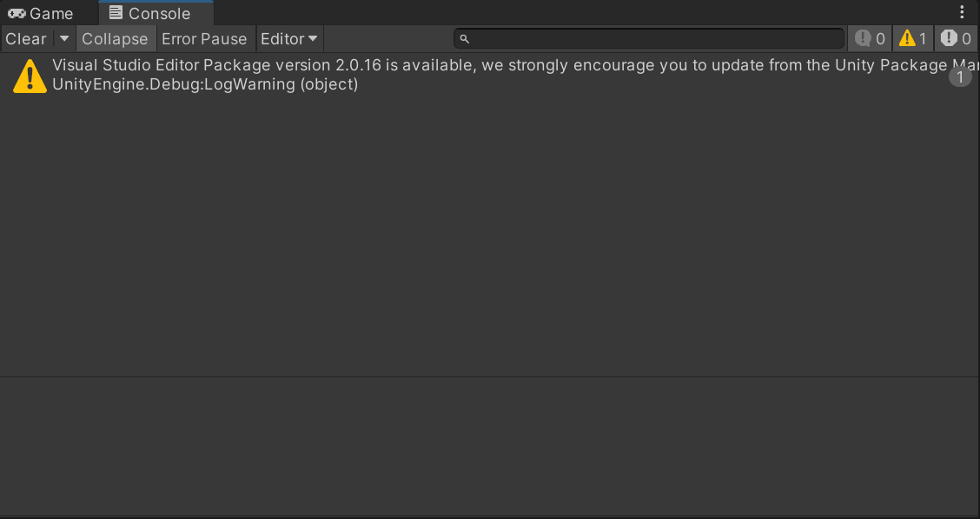This screenshot has height=519, width=980.
Task: Click the divider above the detail pane
Action: pos(490,376)
